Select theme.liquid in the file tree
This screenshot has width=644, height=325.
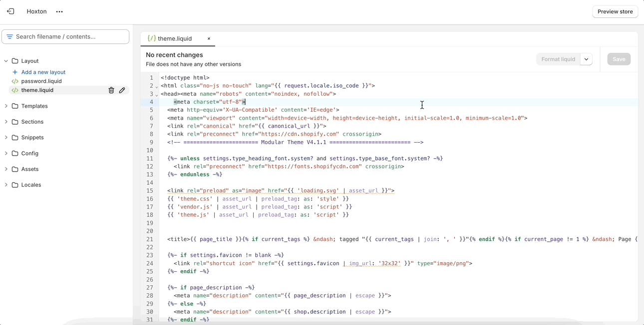coord(37,90)
